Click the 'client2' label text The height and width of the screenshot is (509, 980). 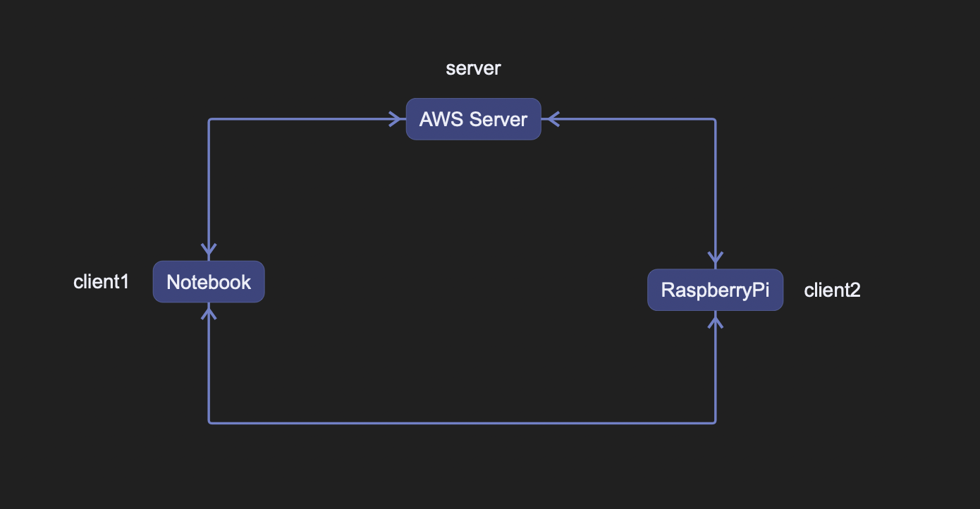pos(832,290)
